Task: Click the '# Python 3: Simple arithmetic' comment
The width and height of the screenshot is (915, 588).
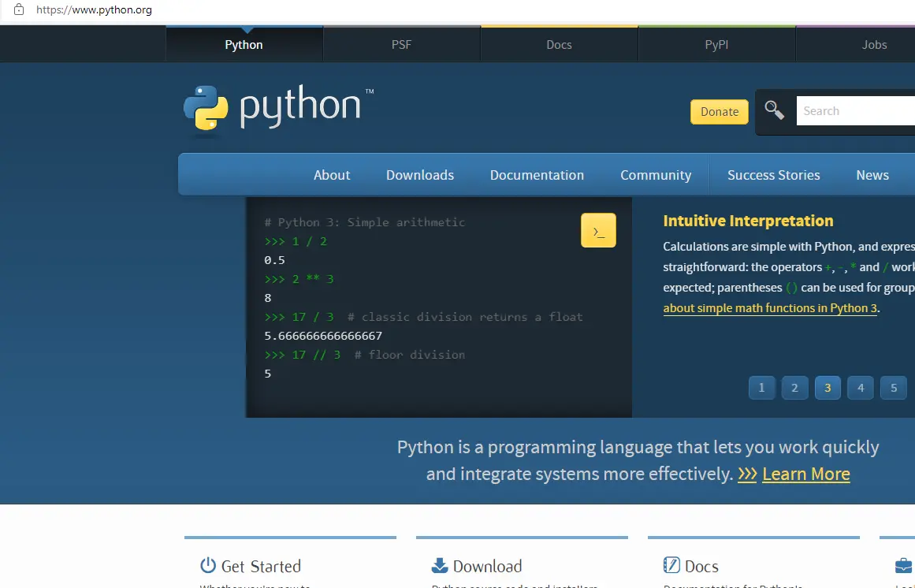Action: click(365, 222)
